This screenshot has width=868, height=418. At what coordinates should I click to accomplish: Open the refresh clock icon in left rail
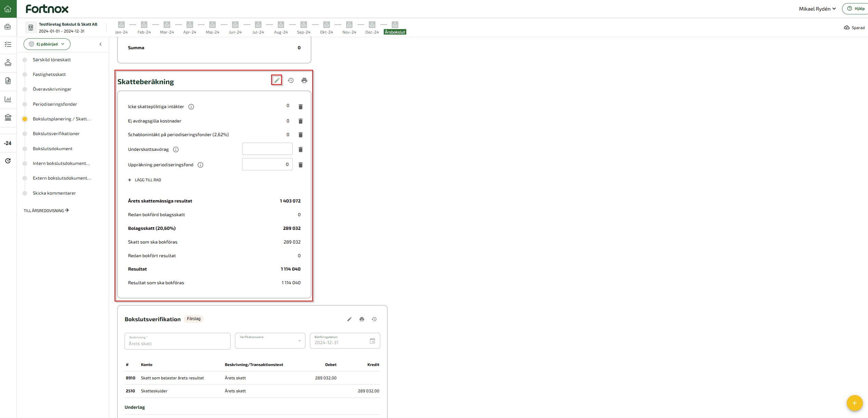tap(8, 161)
